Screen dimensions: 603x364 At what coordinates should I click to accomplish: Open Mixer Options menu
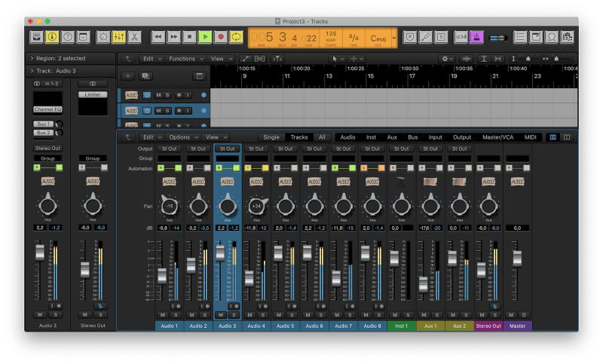point(183,137)
